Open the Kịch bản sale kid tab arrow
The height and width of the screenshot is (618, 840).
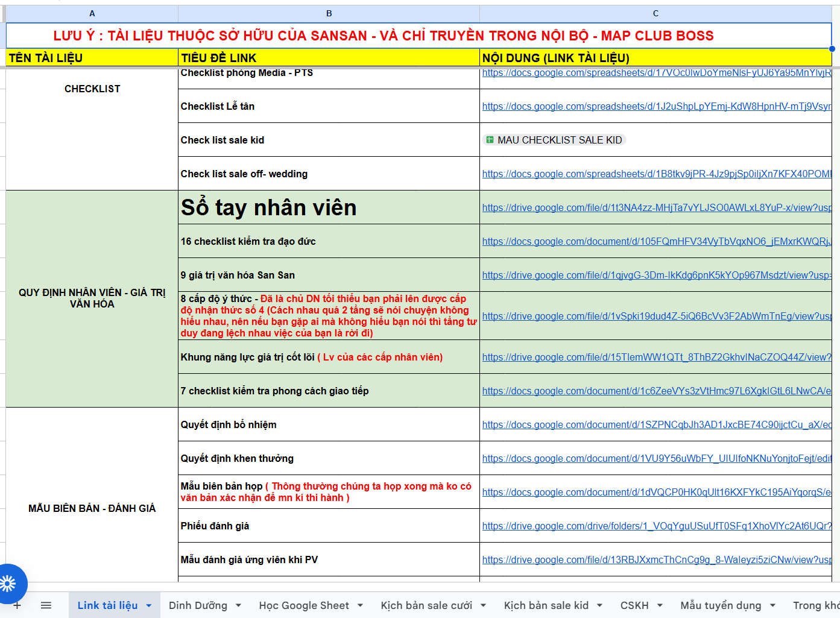(600, 605)
